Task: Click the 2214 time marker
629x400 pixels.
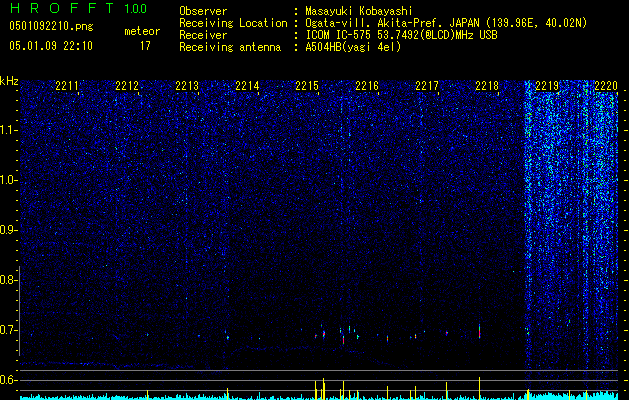Action: [x=247, y=86]
